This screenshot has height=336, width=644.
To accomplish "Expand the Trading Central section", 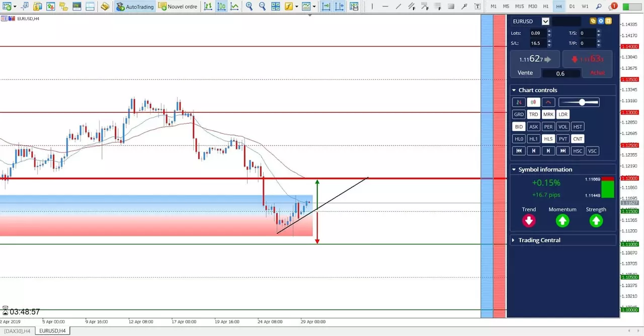I will tap(514, 240).
